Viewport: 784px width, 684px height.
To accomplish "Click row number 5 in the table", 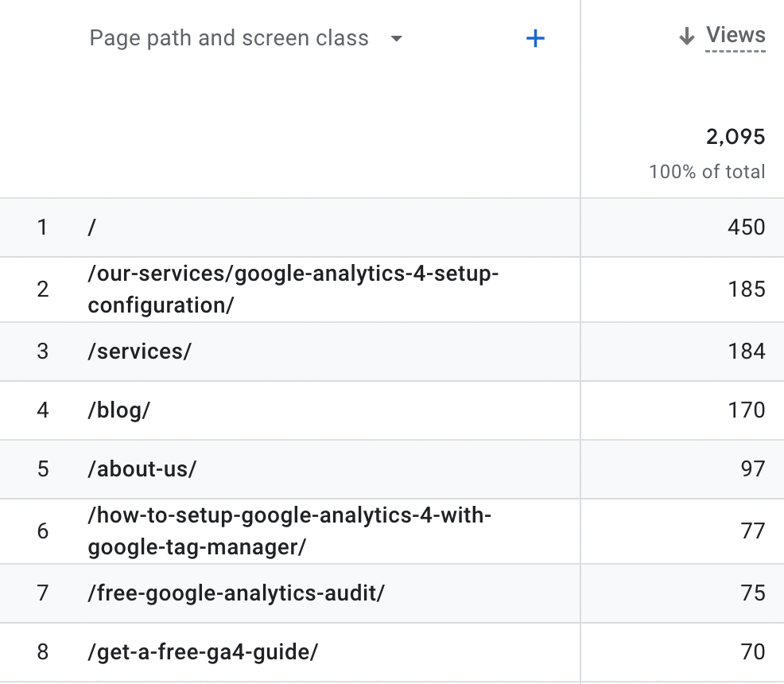I will tap(43, 469).
